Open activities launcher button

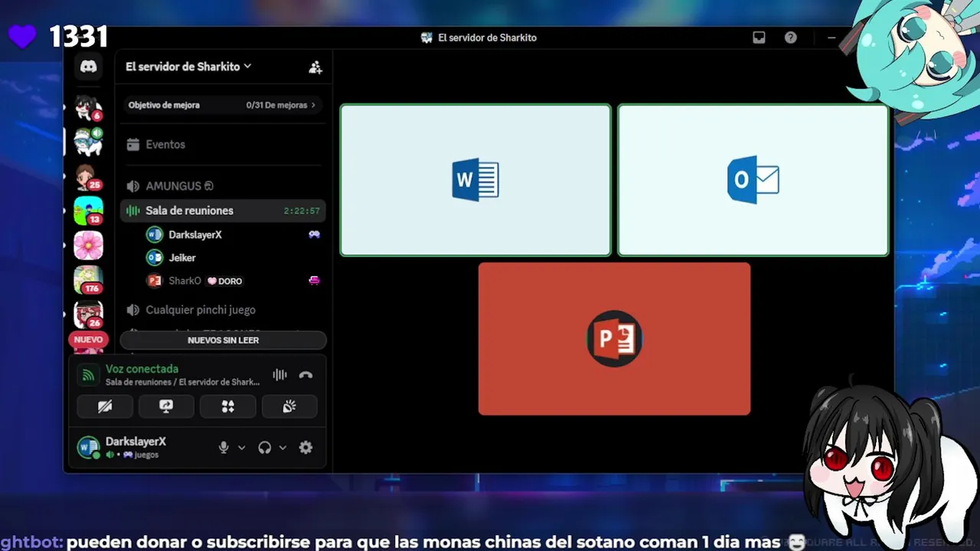[x=227, y=406]
